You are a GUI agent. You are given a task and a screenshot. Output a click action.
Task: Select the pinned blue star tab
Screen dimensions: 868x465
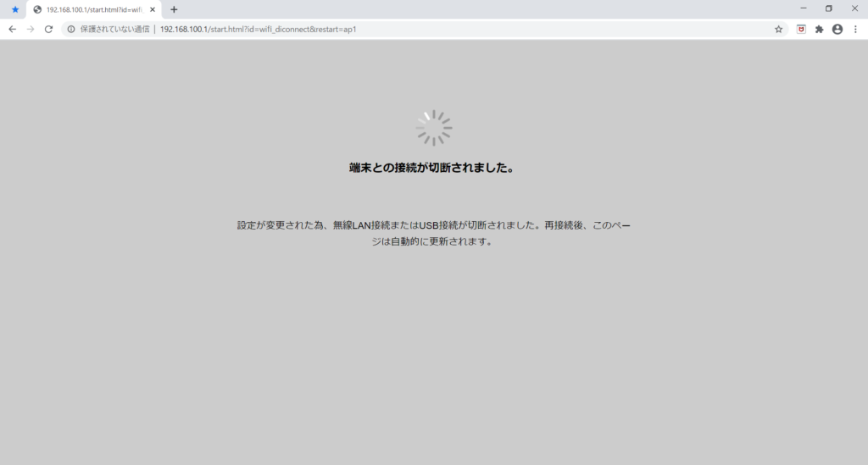click(x=15, y=9)
